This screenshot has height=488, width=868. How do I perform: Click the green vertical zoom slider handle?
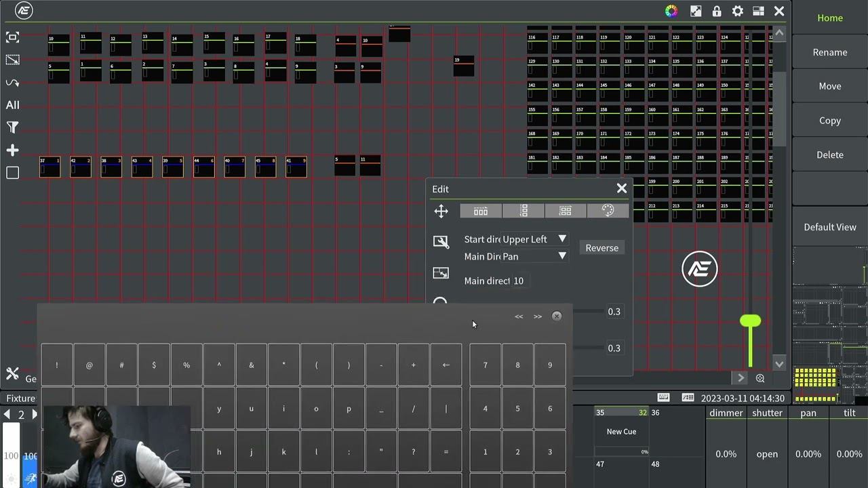(x=750, y=321)
